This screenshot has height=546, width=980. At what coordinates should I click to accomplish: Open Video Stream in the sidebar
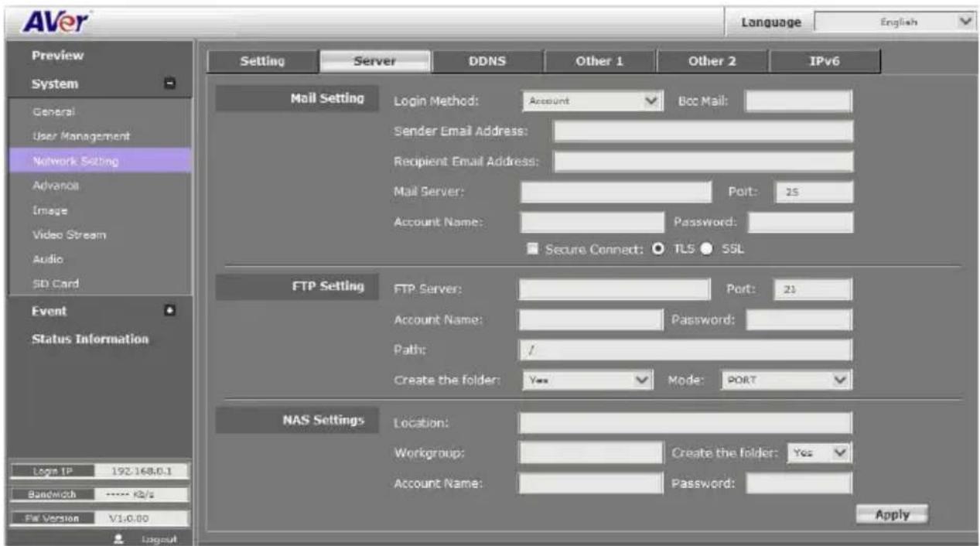click(69, 234)
